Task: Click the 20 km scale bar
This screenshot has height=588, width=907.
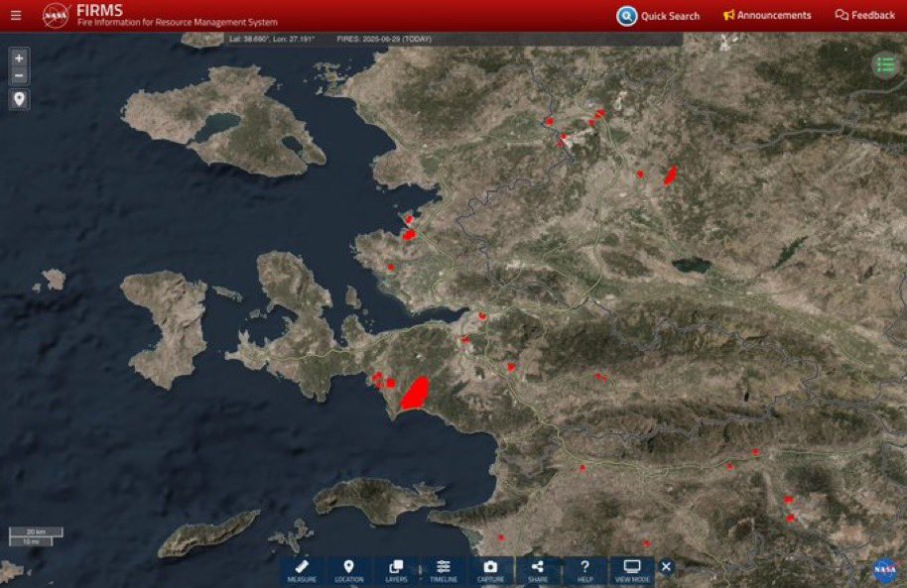Action: [36, 531]
